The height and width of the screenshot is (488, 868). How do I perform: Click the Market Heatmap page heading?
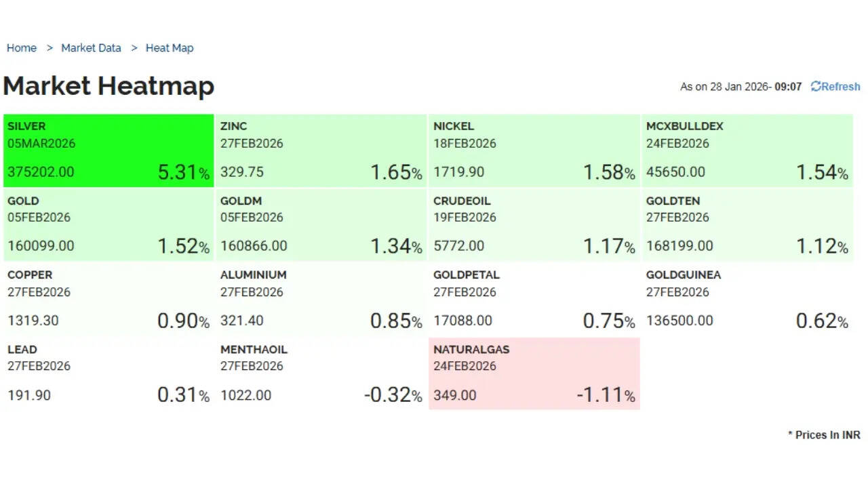point(108,86)
